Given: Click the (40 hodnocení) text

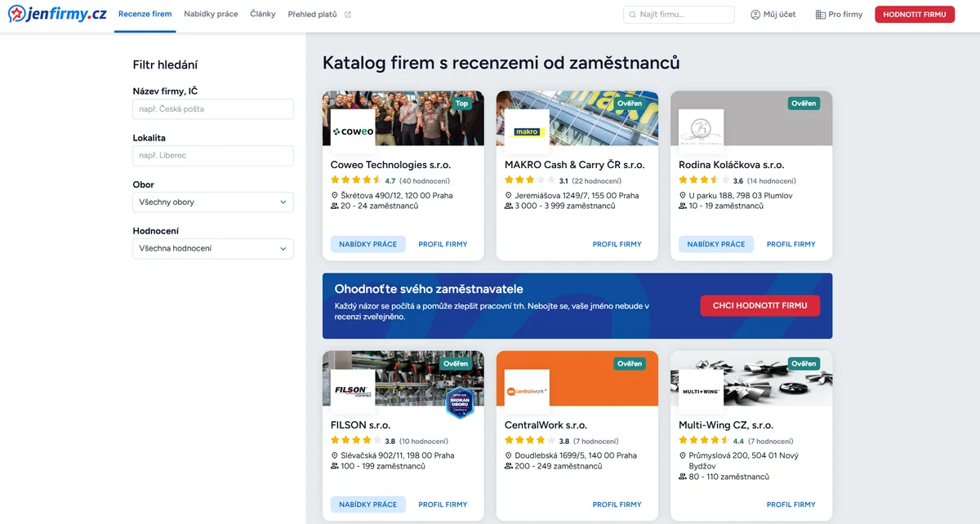Looking at the screenshot, I should tap(425, 181).
